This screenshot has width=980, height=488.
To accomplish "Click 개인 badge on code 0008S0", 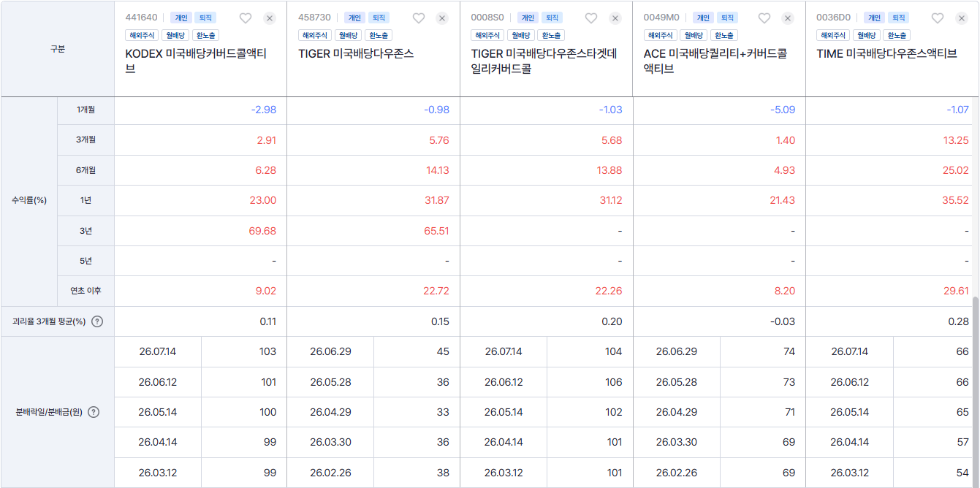I will click(528, 18).
